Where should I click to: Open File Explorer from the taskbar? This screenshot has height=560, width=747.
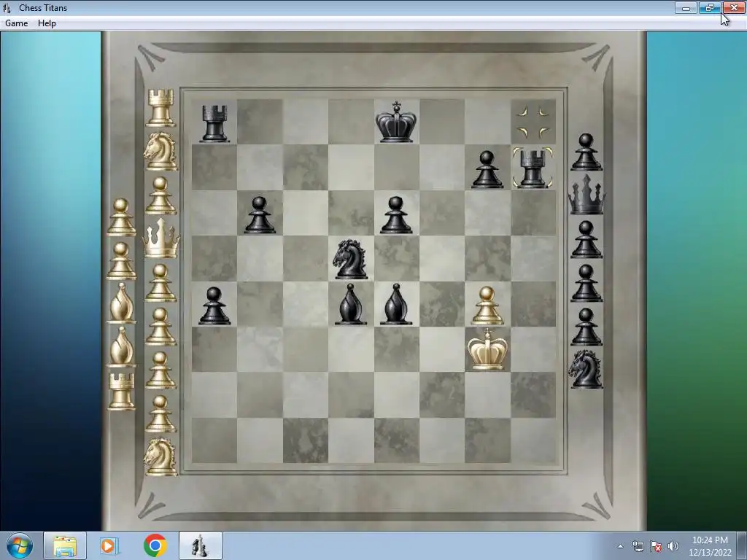click(65, 545)
